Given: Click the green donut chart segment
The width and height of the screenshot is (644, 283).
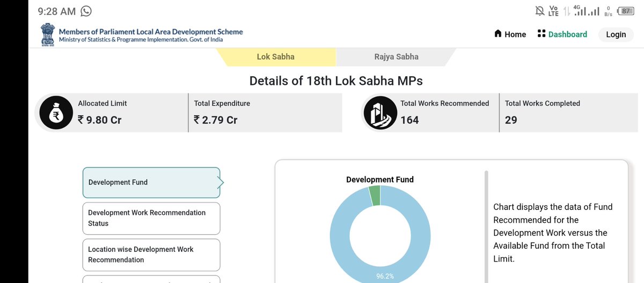Looking at the screenshot, I should 375,195.
